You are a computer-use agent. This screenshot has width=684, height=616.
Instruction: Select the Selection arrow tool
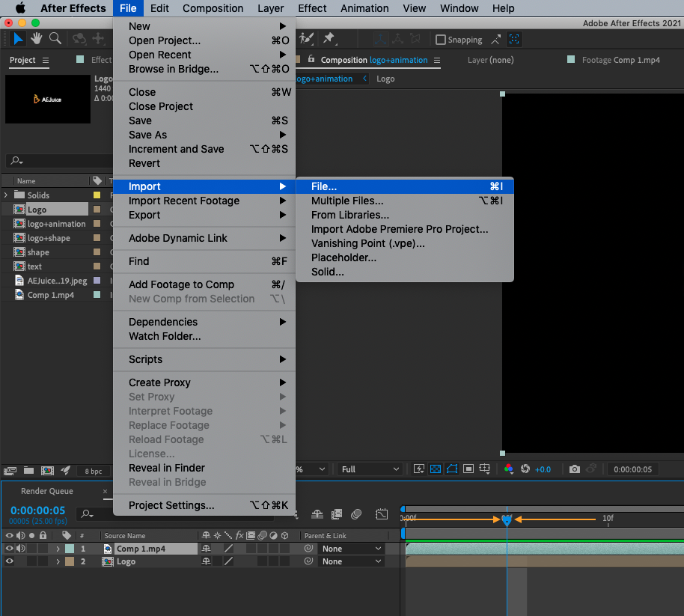(x=19, y=38)
